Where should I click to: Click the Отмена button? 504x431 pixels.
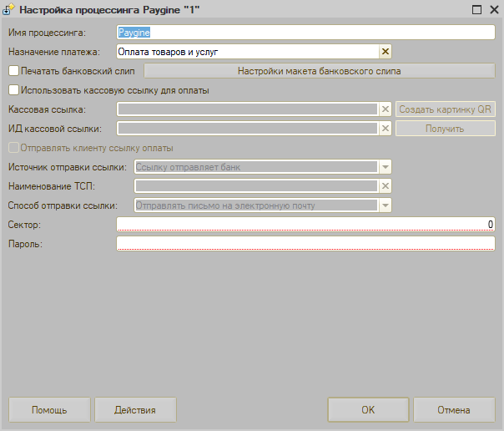tap(454, 410)
